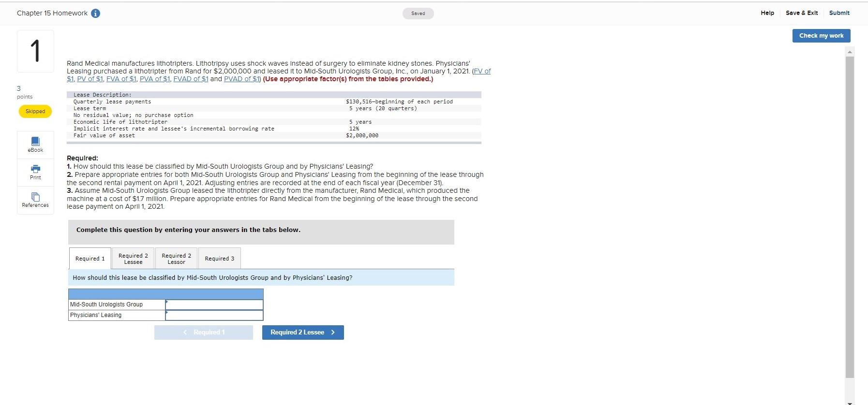This screenshot has width=868, height=405.
Task: Switch to Required 3 tab
Action: [x=219, y=259]
